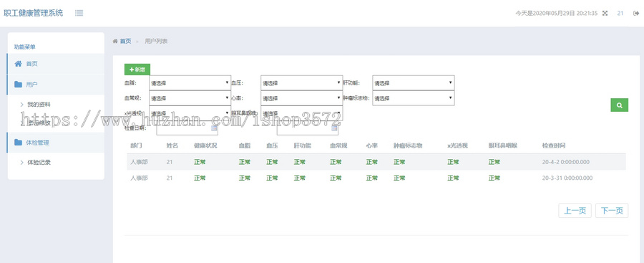Click the 上一页 pagination button

(575, 211)
